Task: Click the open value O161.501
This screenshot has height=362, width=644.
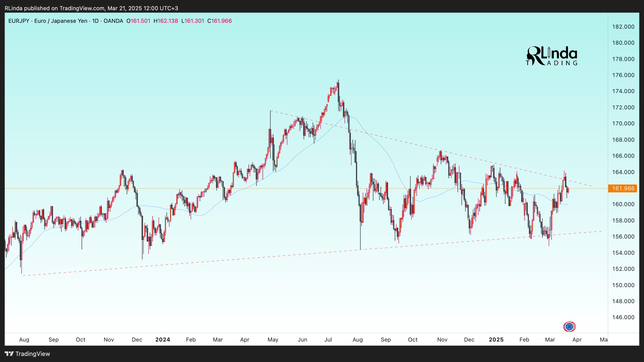Action: click(138, 21)
